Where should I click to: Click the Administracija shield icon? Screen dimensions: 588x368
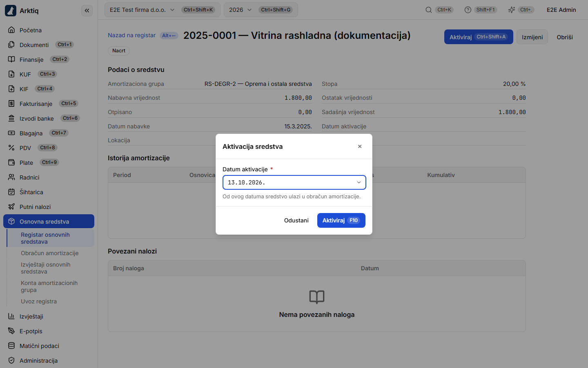tap(11, 360)
